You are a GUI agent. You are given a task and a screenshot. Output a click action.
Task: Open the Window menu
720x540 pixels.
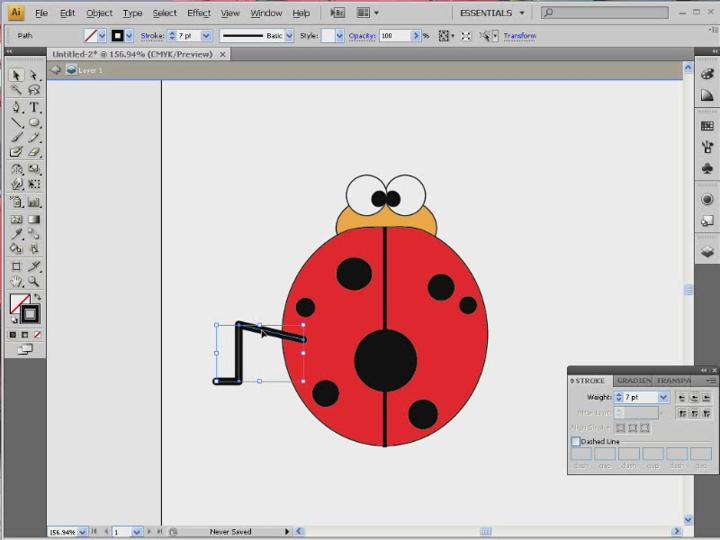[266, 13]
